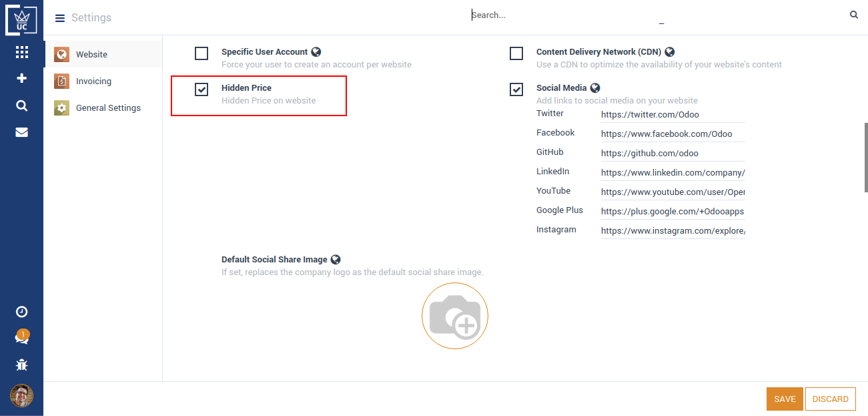
Task: Open the chat conversations icon with badge
Action: pyautogui.click(x=21, y=338)
